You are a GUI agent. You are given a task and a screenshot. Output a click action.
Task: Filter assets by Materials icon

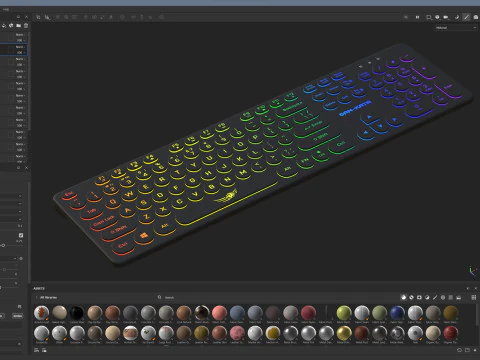point(403,297)
